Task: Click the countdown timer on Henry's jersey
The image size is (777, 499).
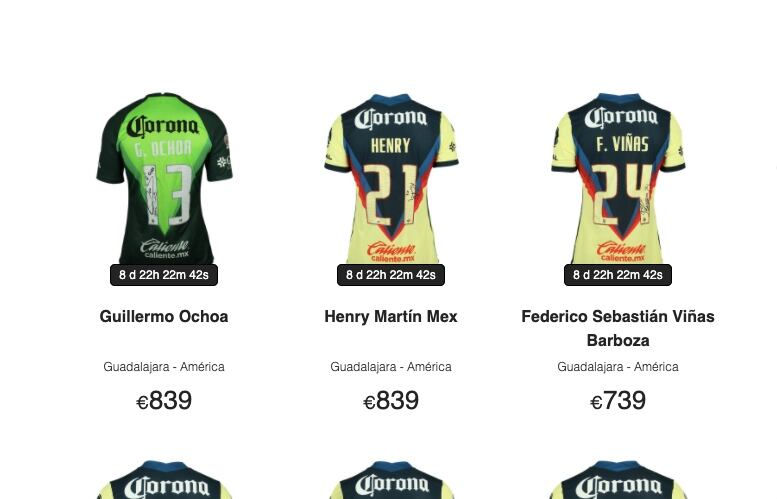Action: [391, 275]
